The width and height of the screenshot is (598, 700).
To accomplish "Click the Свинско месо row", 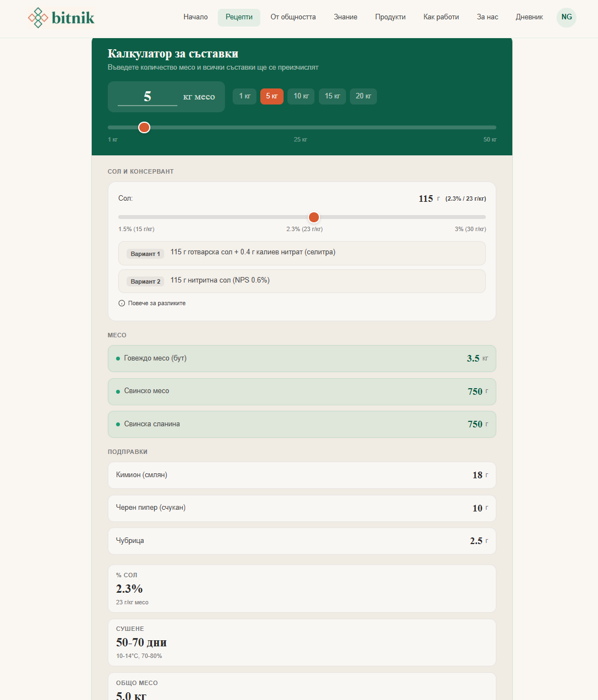I will point(302,391).
